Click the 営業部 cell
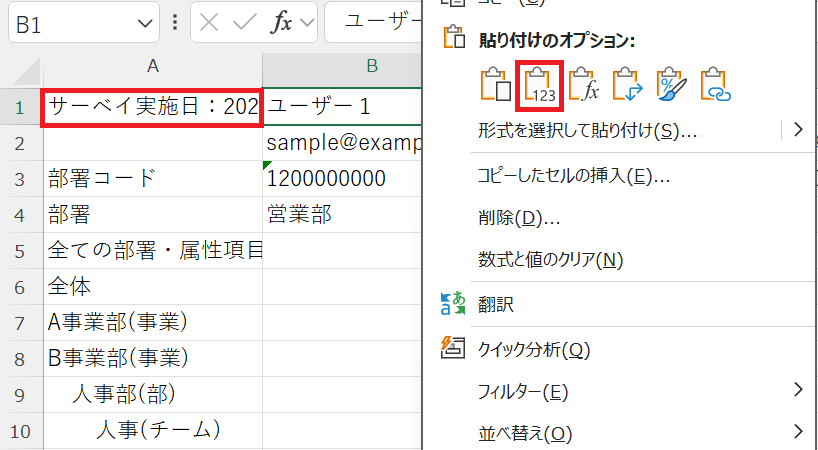 pos(342,215)
